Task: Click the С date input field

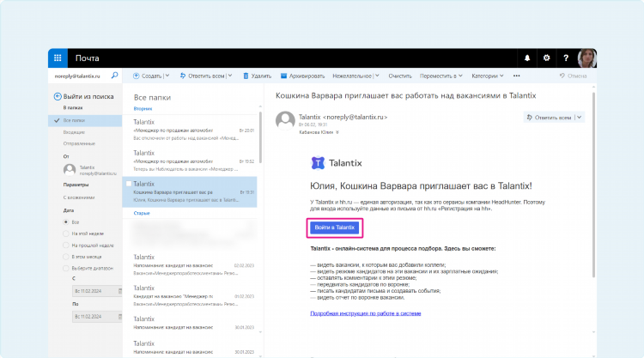Action: [97, 291]
